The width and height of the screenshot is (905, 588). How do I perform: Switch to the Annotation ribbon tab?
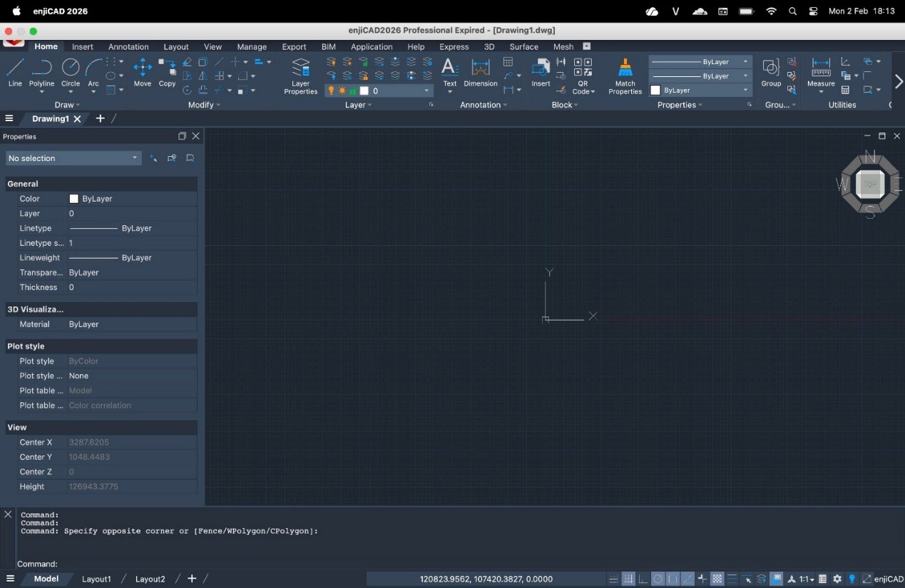click(128, 47)
